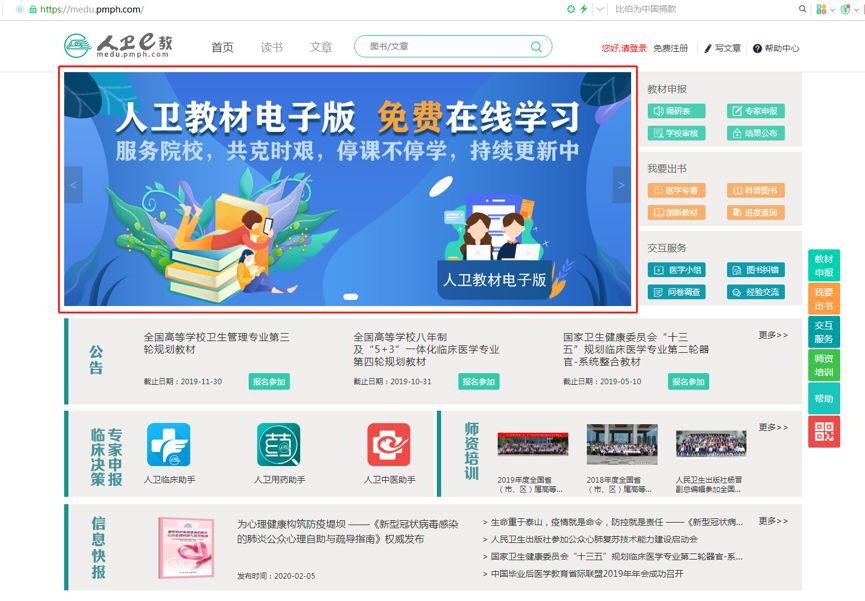Go to next banner slide arrow

[x=621, y=185]
